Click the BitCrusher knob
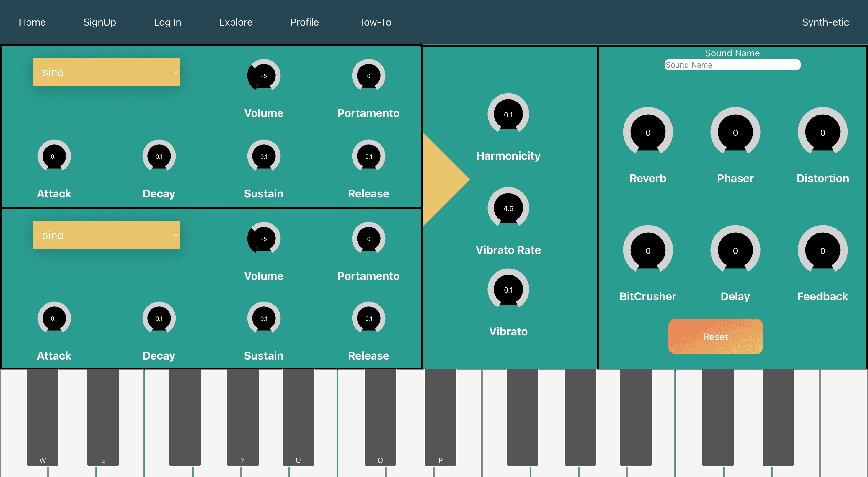Image resolution: width=868 pixels, height=477 pixels. 648,250
